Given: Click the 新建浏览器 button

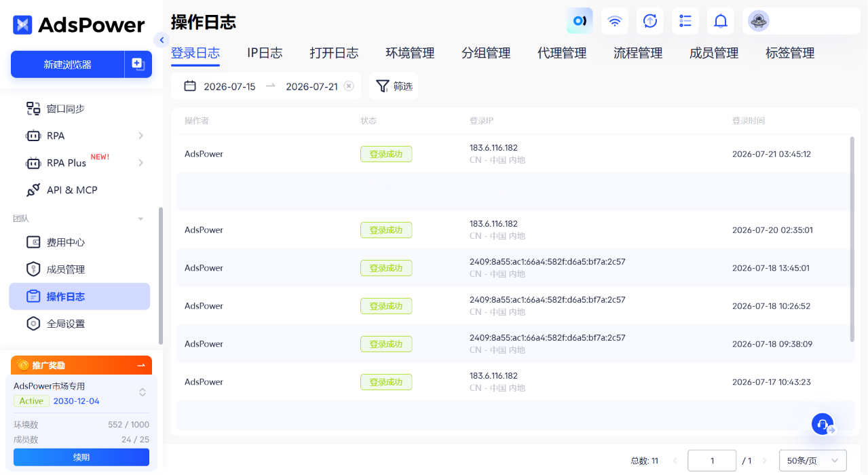Looking at the screenshot, I should pos(67,64).
